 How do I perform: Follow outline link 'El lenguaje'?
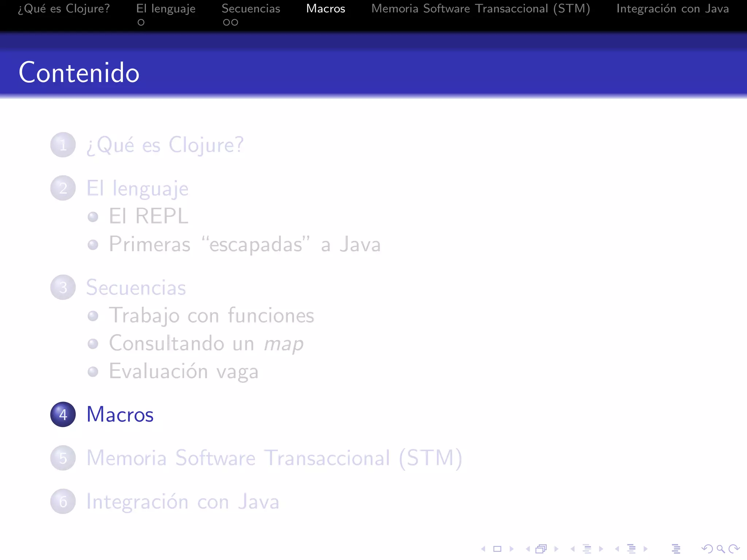click(x=138, y=189)
